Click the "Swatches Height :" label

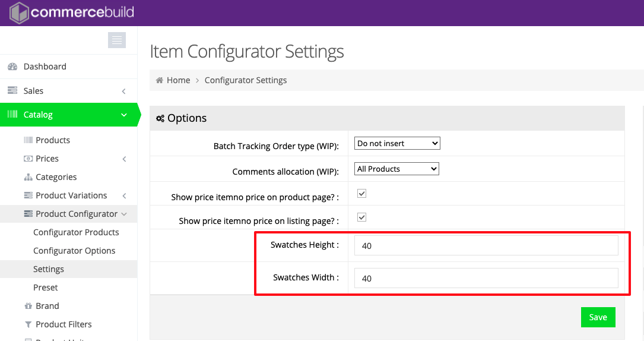[304, 245]
